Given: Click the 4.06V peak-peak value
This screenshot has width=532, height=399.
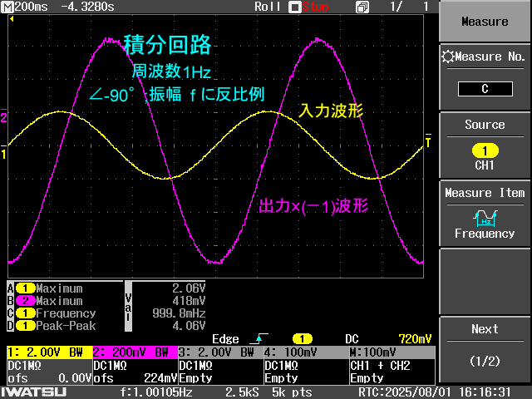Looking at the screenshot, I should click(x=189, y=326).
